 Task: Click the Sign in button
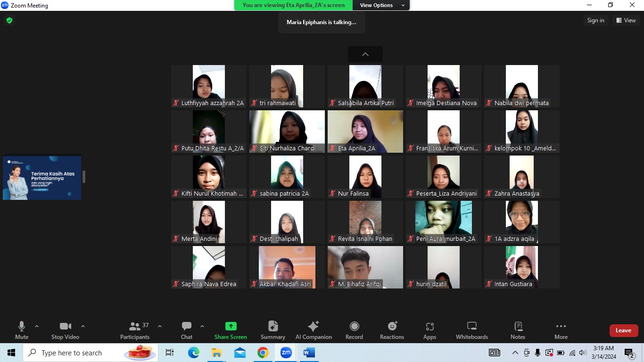click(595, 20)
